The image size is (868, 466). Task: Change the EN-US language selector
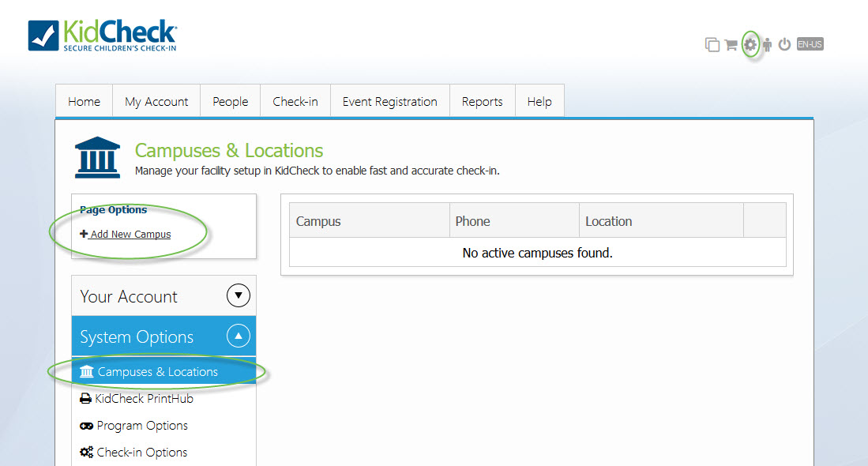(810, 44)
